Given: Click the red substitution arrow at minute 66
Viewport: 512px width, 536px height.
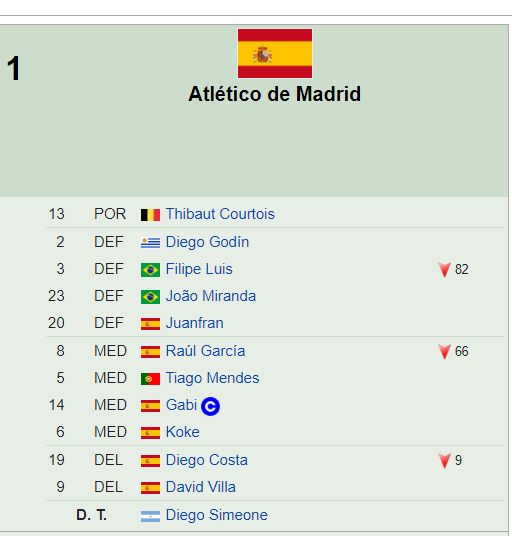Looking at the screenshot, I should (444, 352).
